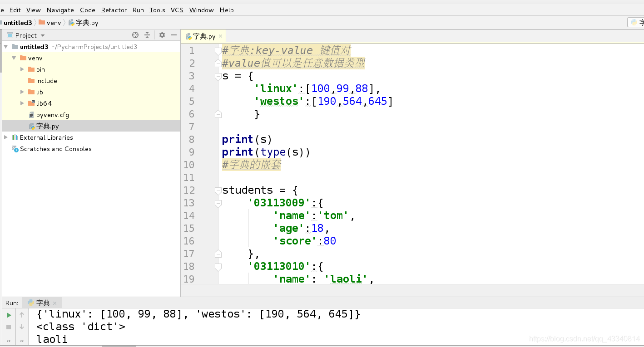Open the Navigate menu

[60, 10]
